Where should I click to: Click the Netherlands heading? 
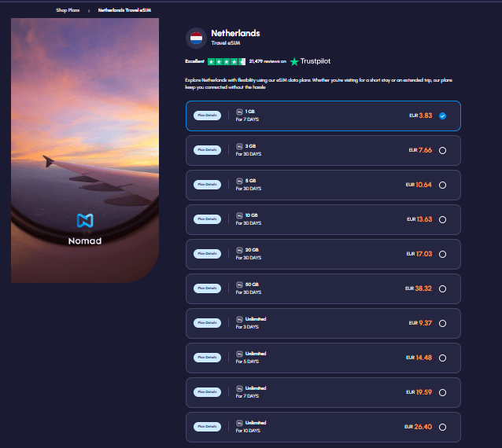click(235, 33)
